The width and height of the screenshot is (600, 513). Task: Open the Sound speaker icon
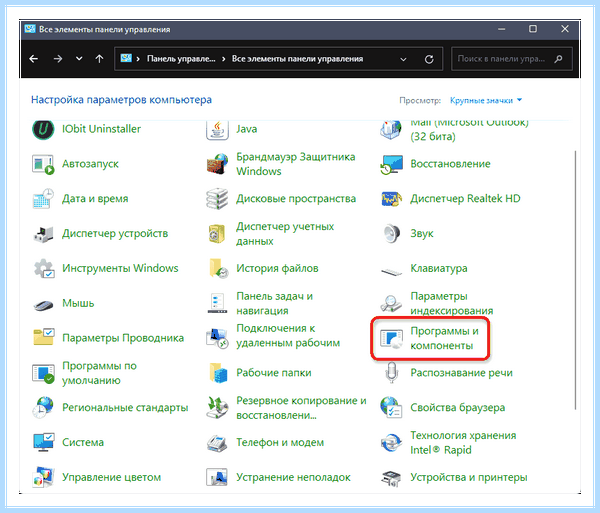pyautogui.click(x=391, y=234)
